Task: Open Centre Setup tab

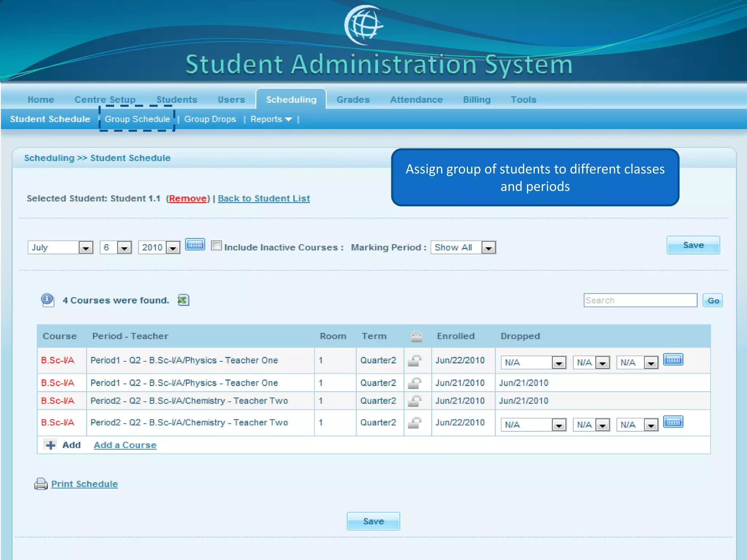Action: pos(105,100)
